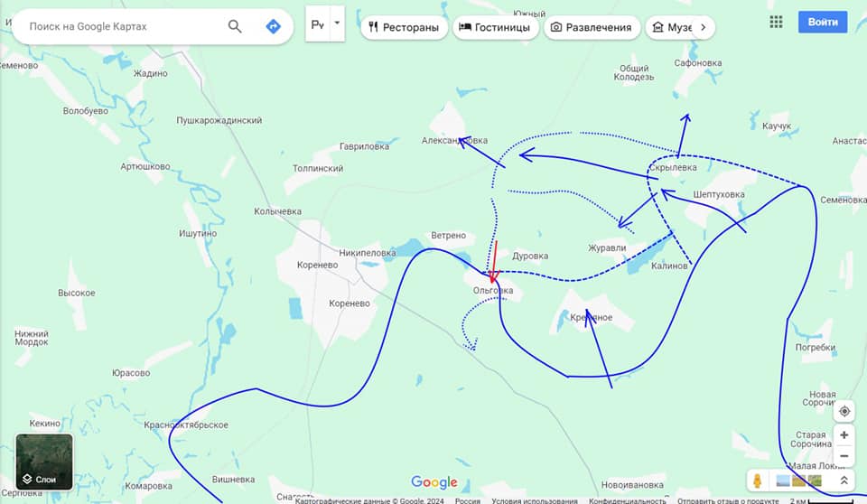Click the Войти sign-in button
The image size is (867, 504).
(x=823, y=23)
